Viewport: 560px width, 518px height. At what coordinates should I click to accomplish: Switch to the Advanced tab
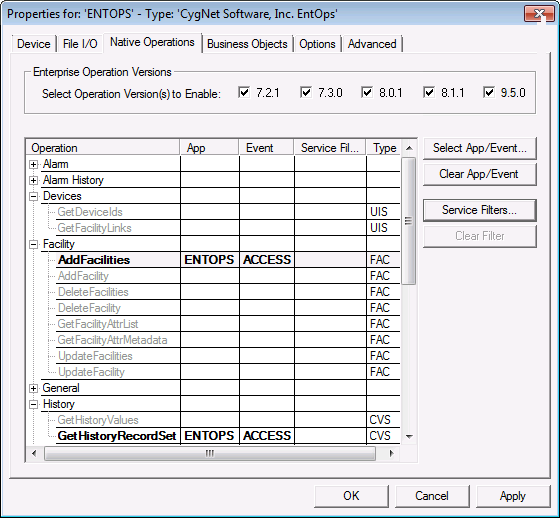click(372, 44)
